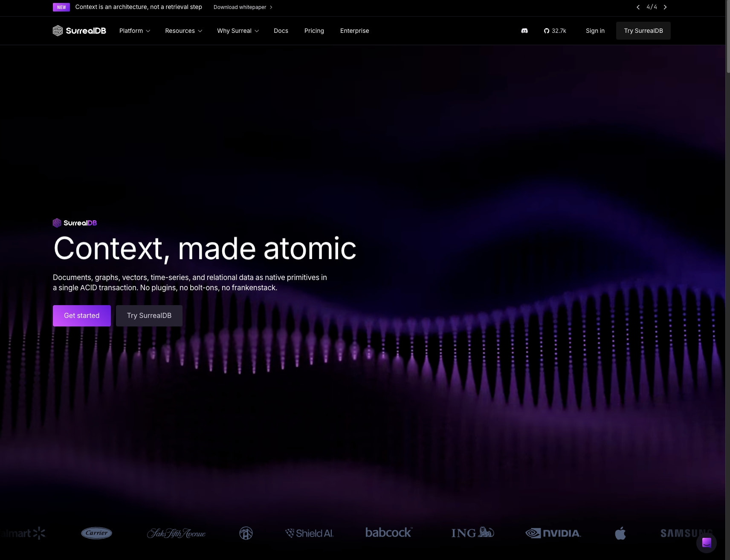
Task: Go to previous announcement with left arrow
Action: [x=638, y=7]
